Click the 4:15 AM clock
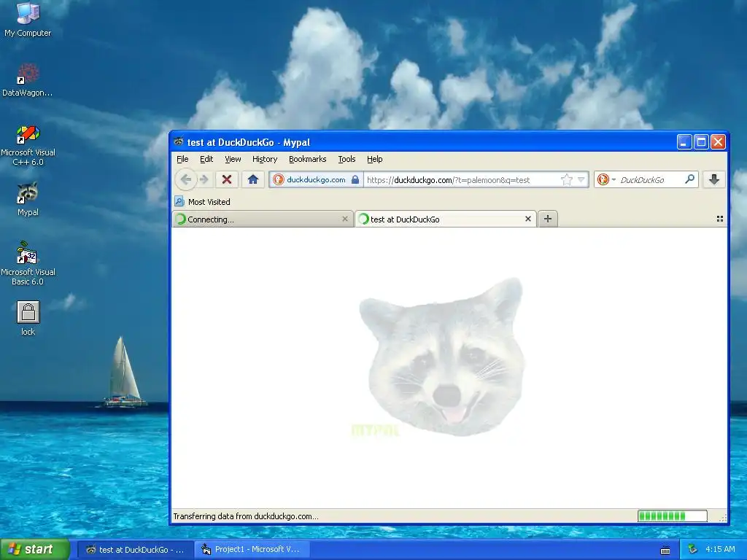 click(720, 550)
